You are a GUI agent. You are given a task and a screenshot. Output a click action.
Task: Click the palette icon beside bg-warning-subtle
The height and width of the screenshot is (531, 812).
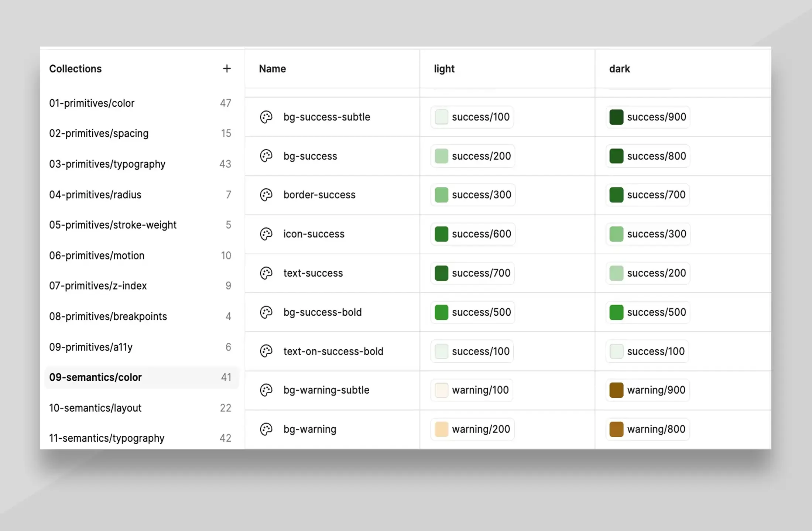(x=266, y=390)
